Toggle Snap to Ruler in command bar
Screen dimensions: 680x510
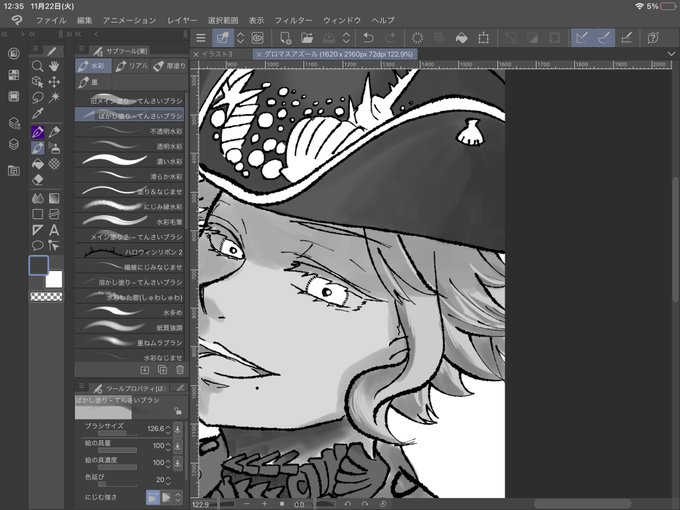pyautogui.click(x=582, y=38)
